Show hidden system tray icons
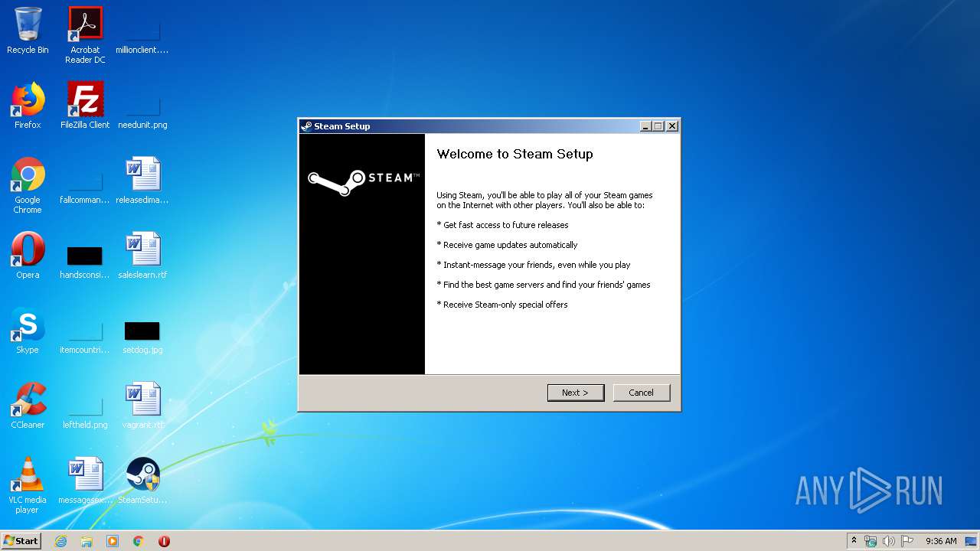The height and width of the screenshot is (551, 980). tap(854, 541)
